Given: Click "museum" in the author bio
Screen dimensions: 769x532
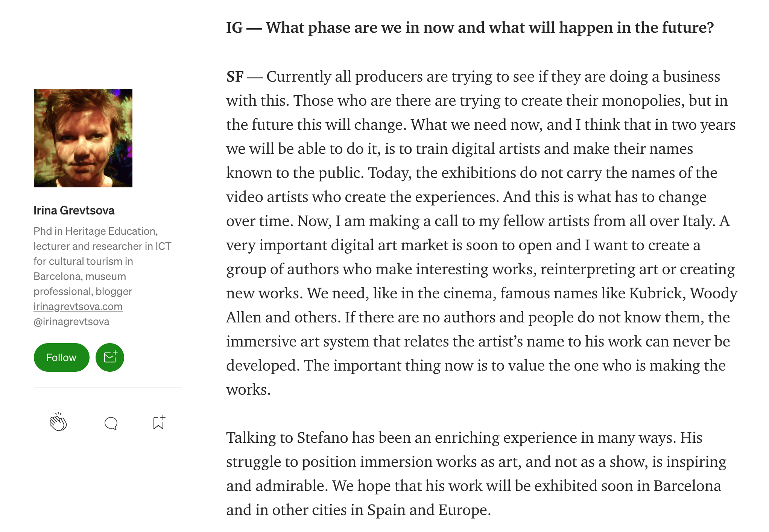Looking at the screenshot, I should (106, 276).
